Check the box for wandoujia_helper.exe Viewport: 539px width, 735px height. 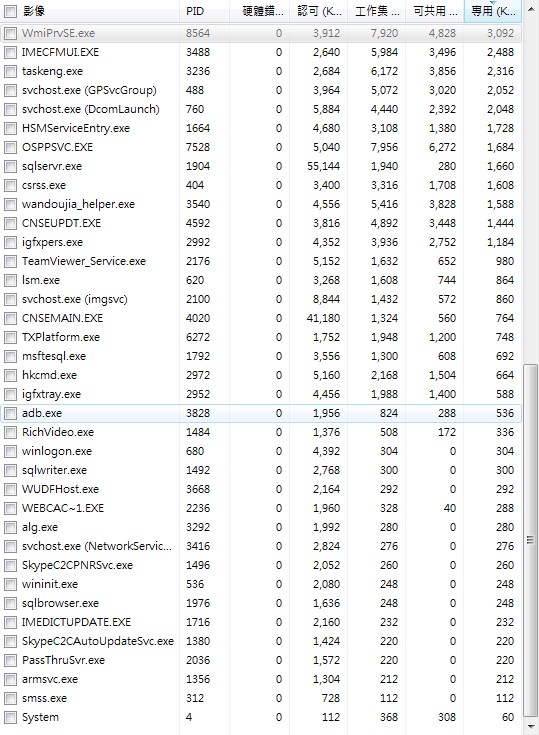coord(10,204)
